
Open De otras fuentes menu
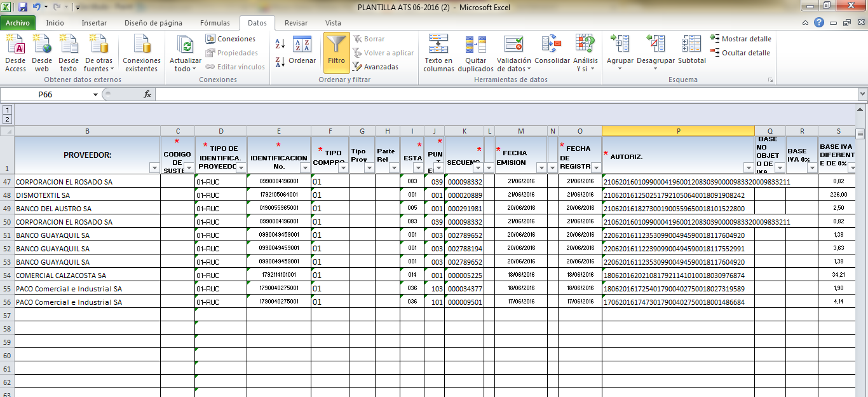98,52
